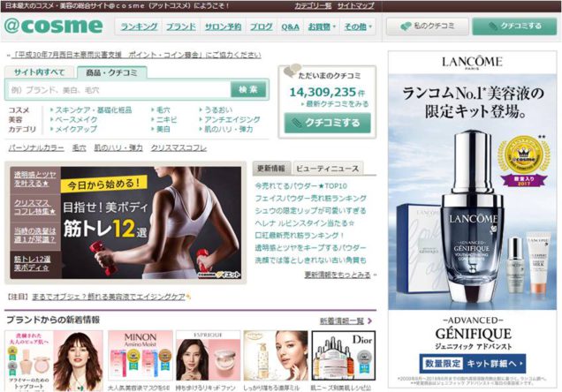Select the 透明感とツヤを叶える banner tab
The height and width of the screenshot is (392, 562).
pos(35,178)
